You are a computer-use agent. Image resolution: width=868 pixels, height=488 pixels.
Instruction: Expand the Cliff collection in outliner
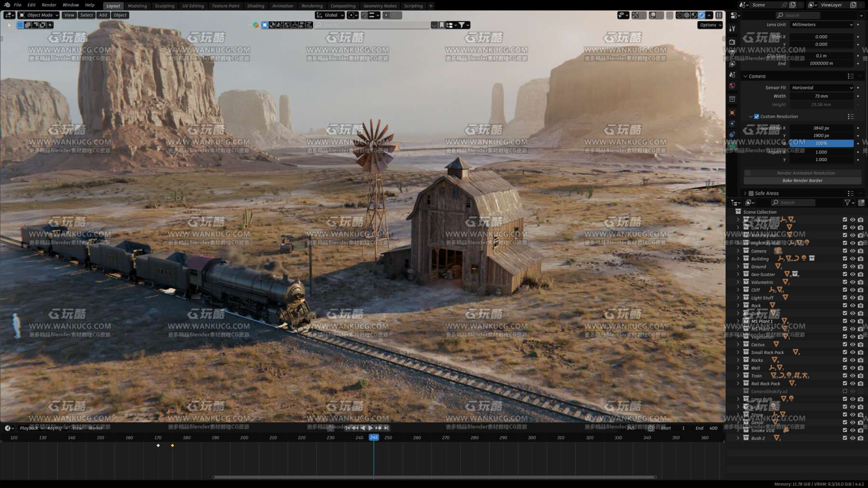tap(738, 290)
